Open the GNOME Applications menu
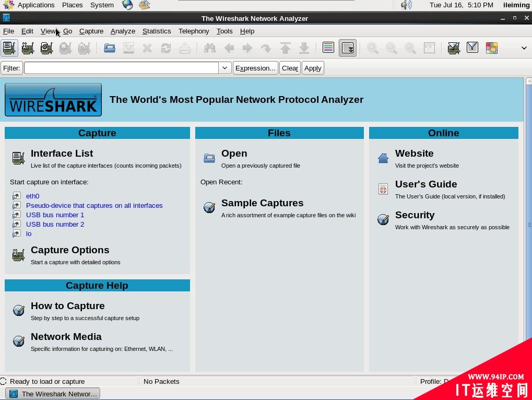 click(36, 5)
